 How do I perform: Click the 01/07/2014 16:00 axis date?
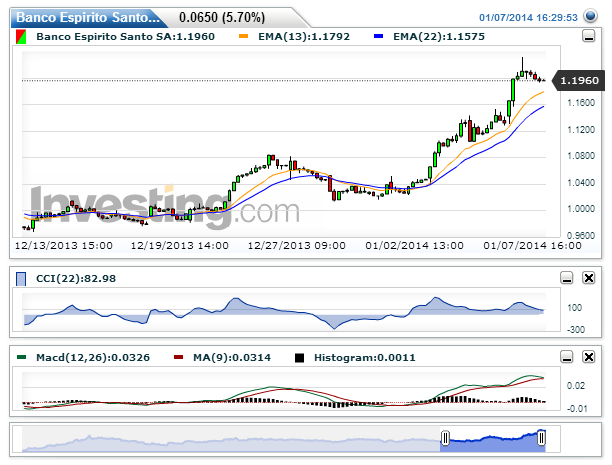pyautogui.click(x=532, y=246)
